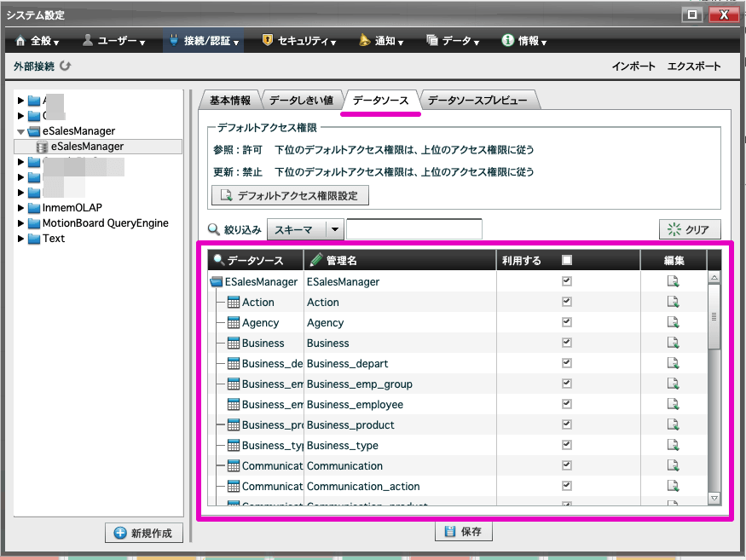Click the edit icon in the ESalesManager row
Viewport: 746px width, 560px height.
(x=673, y=281)
